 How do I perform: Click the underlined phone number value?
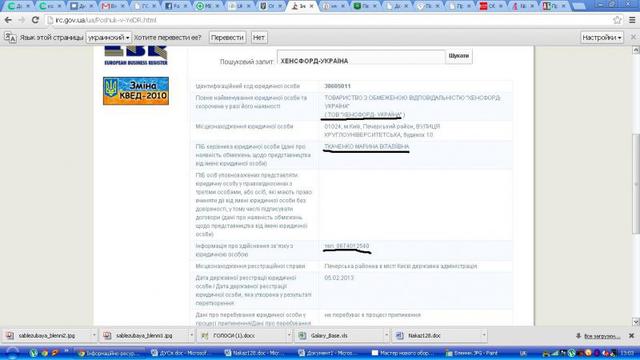pos(347,246)
